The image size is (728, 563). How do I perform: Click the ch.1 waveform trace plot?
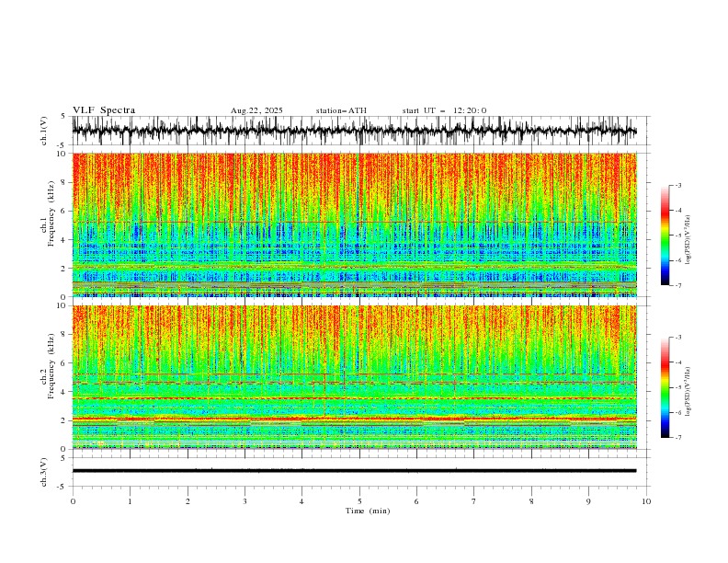click(354, 131)
